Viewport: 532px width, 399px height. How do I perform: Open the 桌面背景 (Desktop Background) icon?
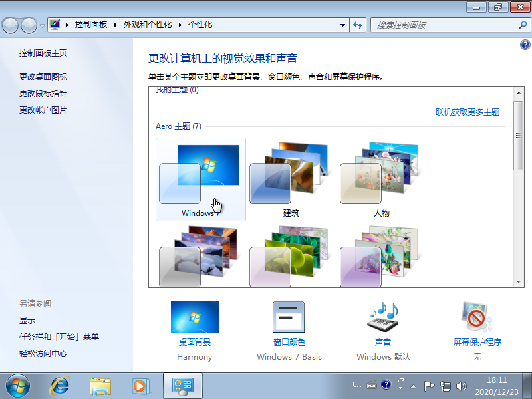pos(194,318)
